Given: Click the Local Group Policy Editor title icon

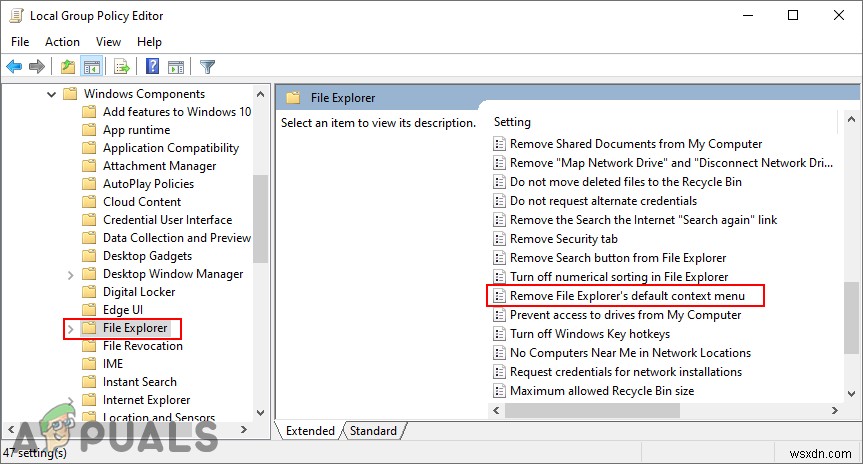Looking at the screenshot, I should click(x=16, y=15).
